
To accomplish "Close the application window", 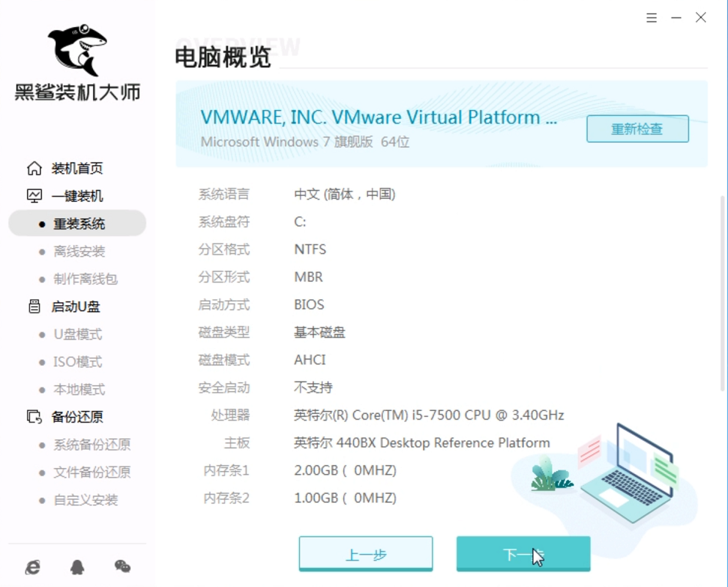I will [x=701, y=18].
